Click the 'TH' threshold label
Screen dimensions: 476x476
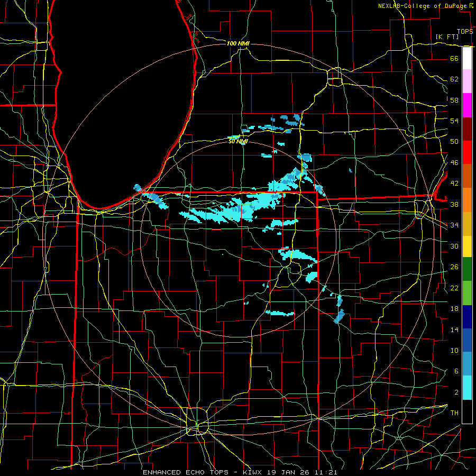[454, 413]
